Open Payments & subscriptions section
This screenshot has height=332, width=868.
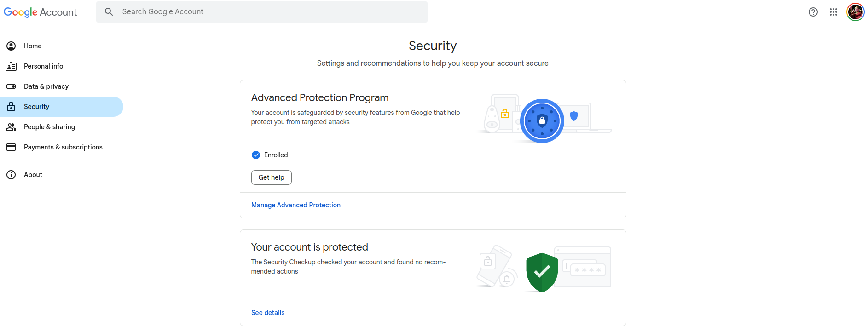(x=62, y=147)
